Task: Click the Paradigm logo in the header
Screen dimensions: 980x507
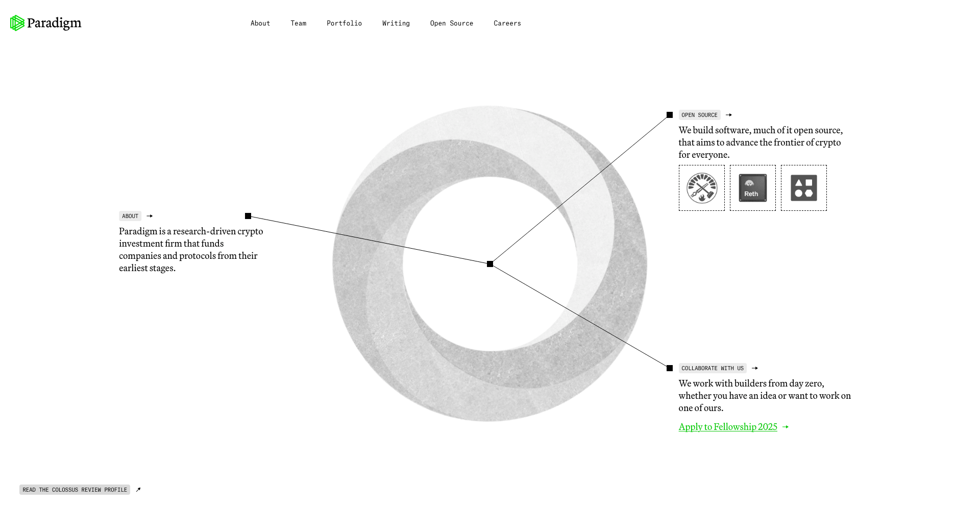Action: pyautogui.click(x=45, y=23)
